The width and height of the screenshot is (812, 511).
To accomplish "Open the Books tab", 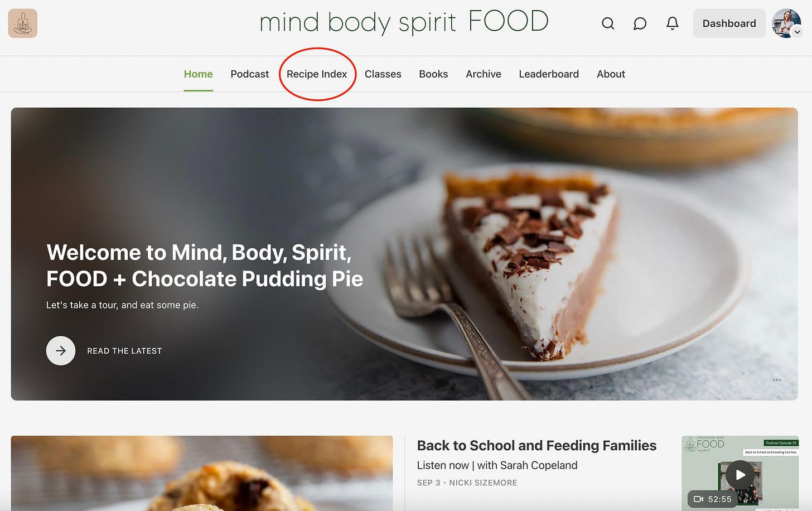I will pos(433,74).
